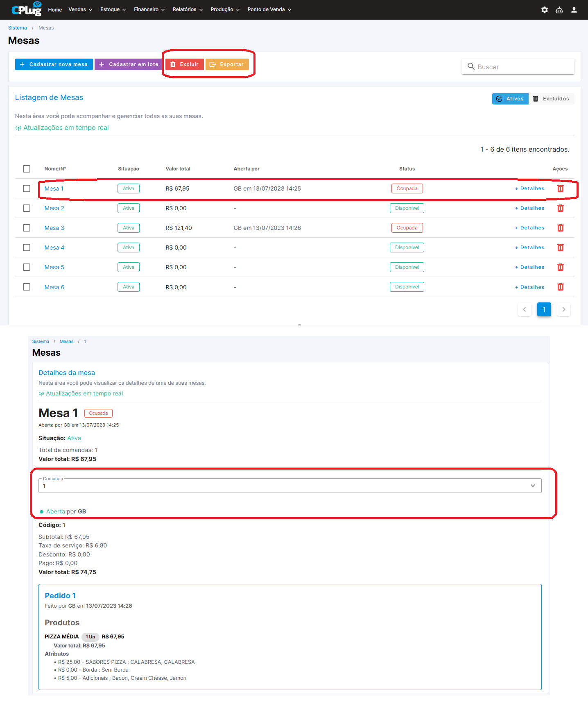Delete Mesa 6 with trash icon

(x=560, y=287)
